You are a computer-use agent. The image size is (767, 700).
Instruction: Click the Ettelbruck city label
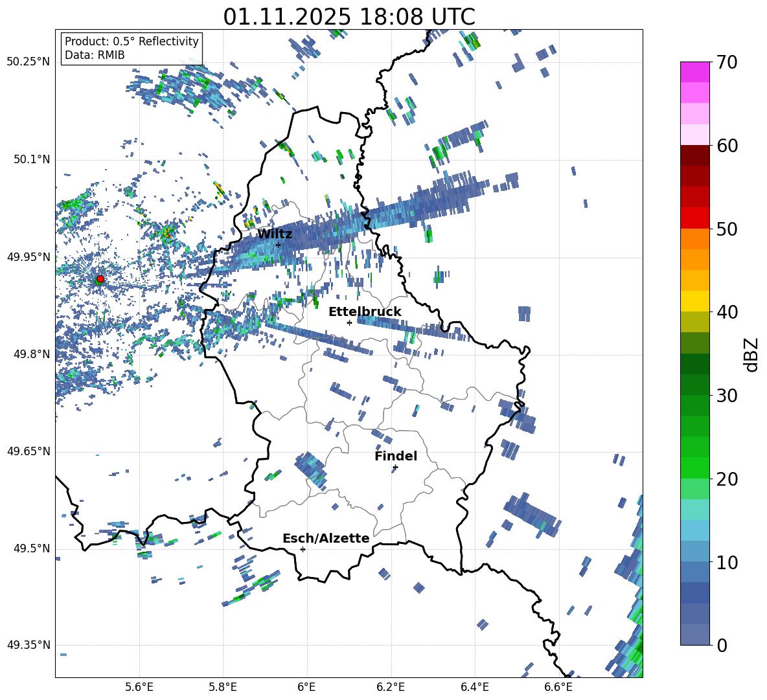(365, 312)
